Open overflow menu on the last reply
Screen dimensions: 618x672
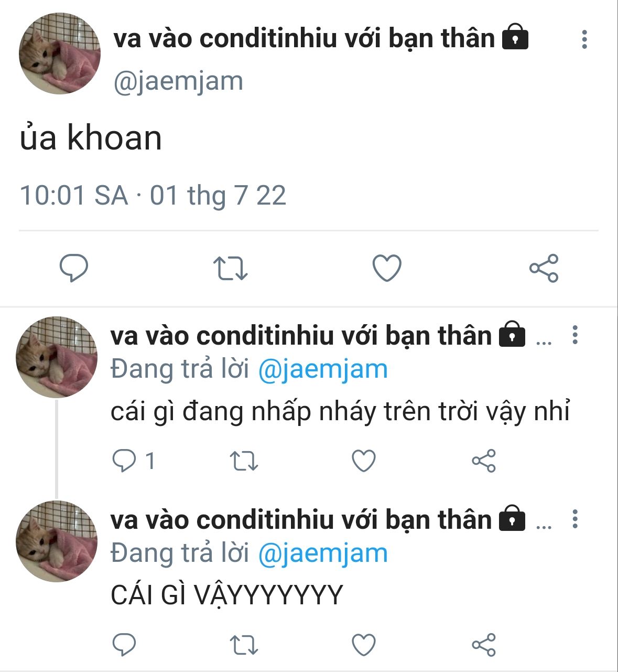(575, 519)
